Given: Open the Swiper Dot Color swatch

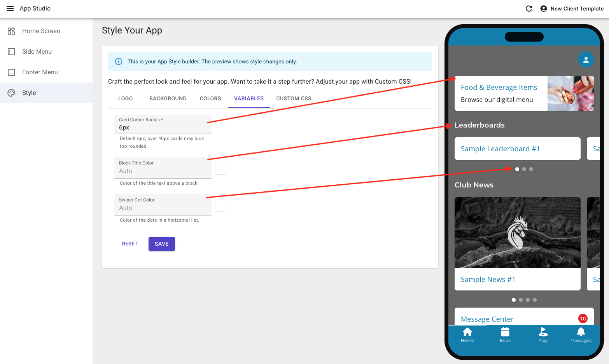Looking at the screenshot, I should (220, 206).
